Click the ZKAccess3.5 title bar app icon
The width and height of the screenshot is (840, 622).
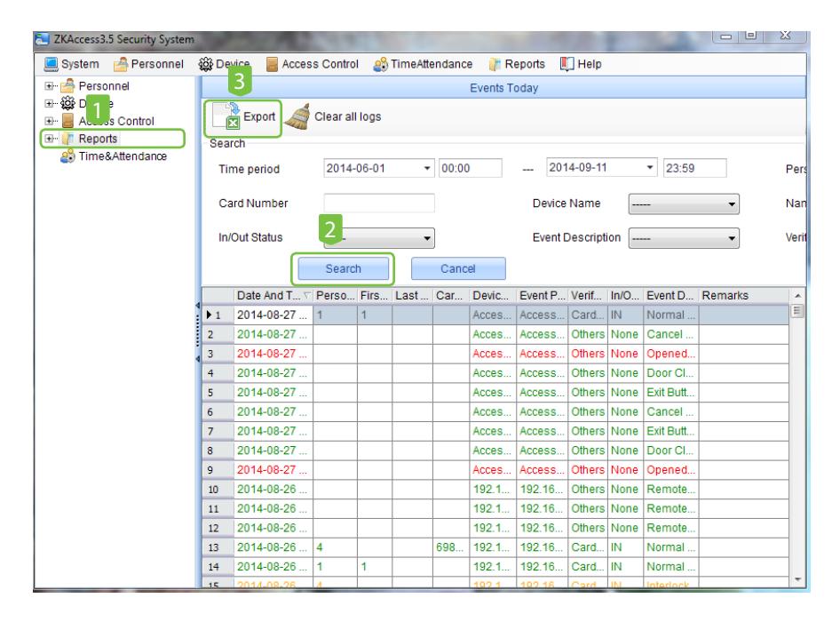click(42, 39)
